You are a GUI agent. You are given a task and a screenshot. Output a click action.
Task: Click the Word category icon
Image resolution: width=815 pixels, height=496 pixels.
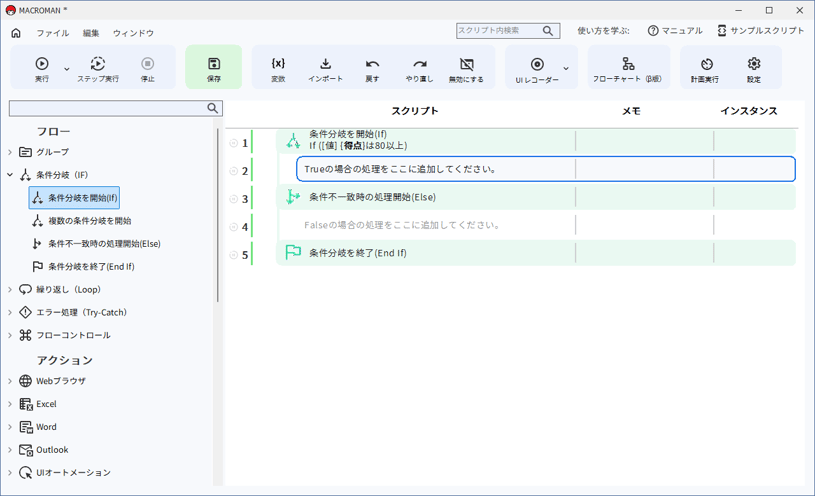pyautogui.click(x=25, y=427)
